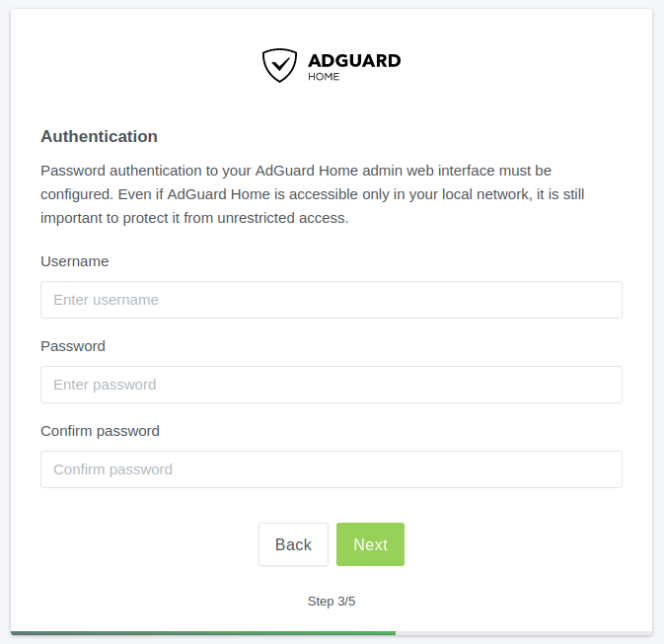Click the Step 3/5 indicator text
Viewport: 664px width, 644px height.
[x=332, y=602]
